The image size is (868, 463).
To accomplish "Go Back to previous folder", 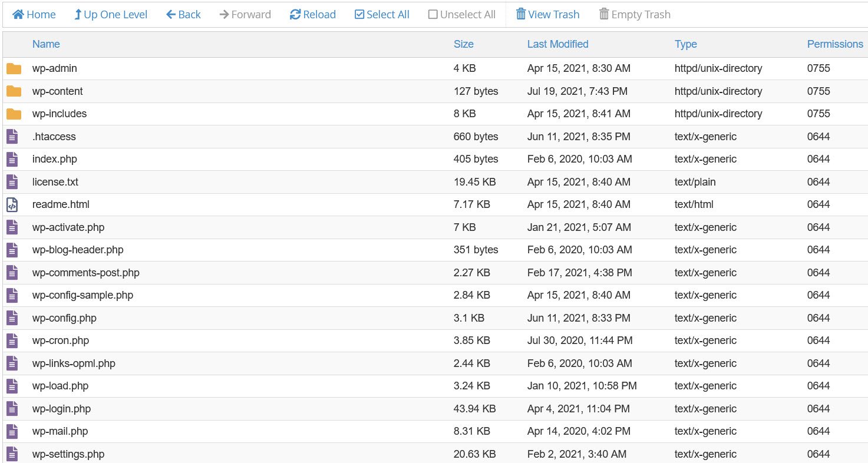I will [x=183, y=15].
